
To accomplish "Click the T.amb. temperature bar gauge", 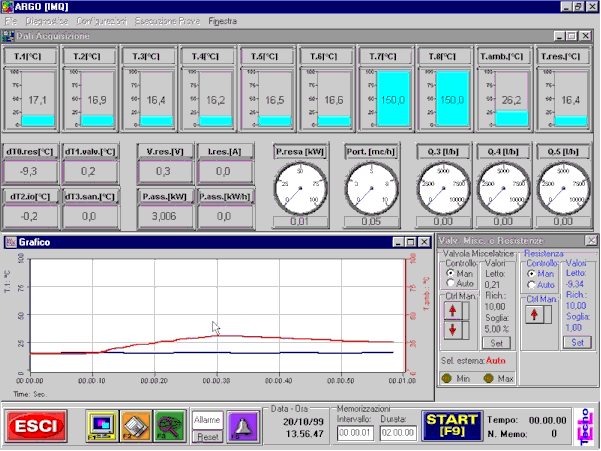I will point(504,98).
